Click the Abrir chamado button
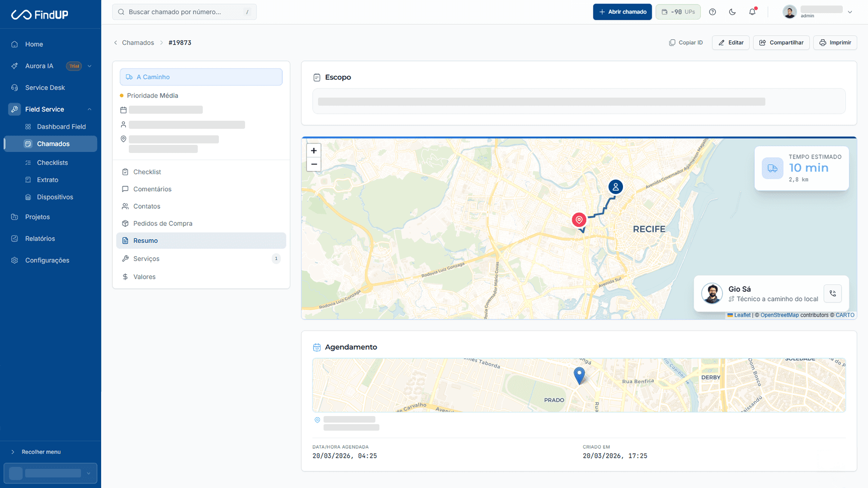Image resolution: width=868 pixels, height=488 pixels. (622, 12)
